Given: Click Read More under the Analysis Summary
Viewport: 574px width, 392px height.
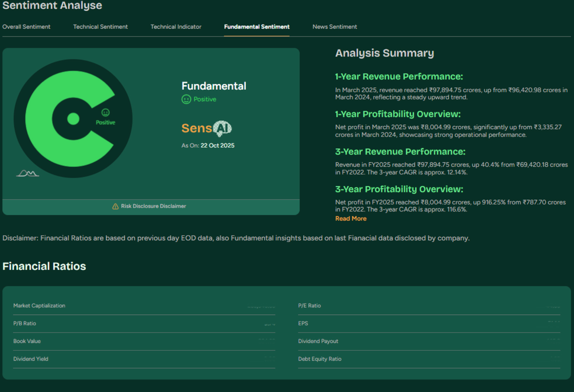Looking at the screenshot, I should tap(351, 219).
